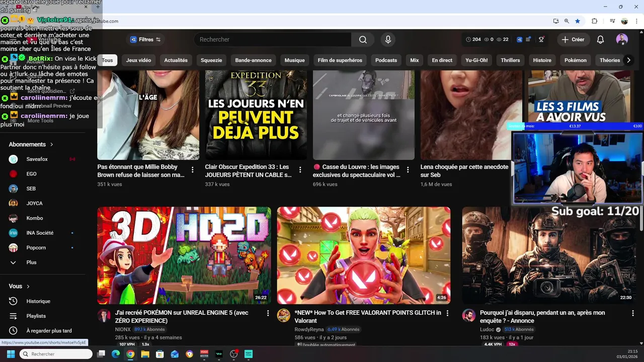Click the vidIQ trophy icon
644x362 pixels.
(x=541, y=40)
